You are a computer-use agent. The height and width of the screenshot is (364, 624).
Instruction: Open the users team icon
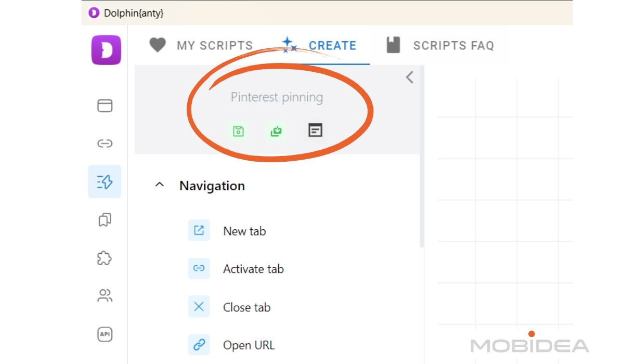coord(105,296)
